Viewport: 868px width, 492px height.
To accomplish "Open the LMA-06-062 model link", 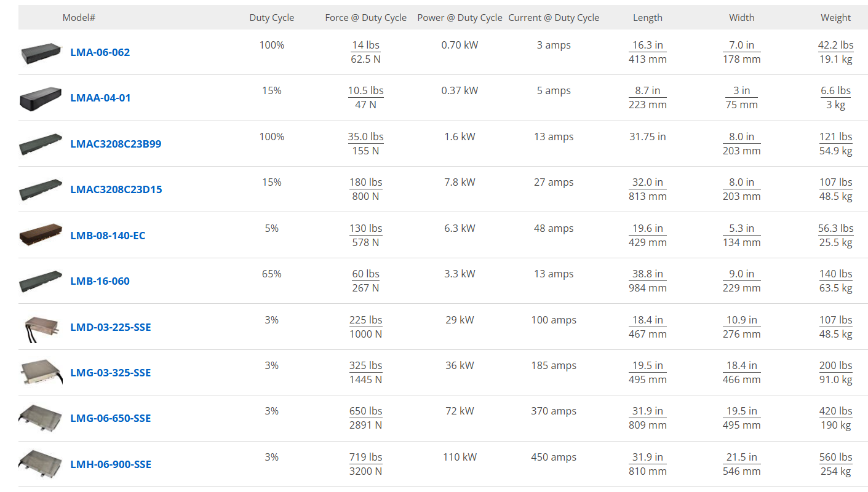I will pyautogui.click(x=100, y=52).
